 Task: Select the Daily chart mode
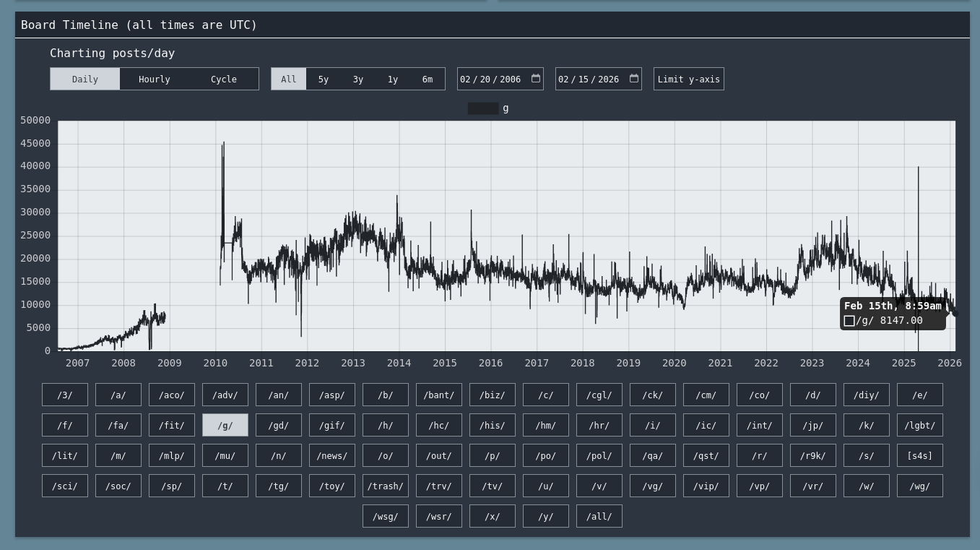coord(85,80)
